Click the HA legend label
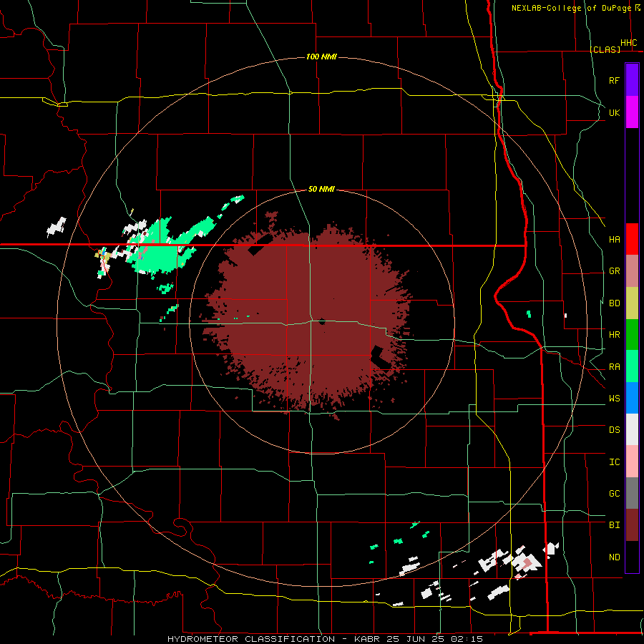The image size is (644, 644). (614, 239)
